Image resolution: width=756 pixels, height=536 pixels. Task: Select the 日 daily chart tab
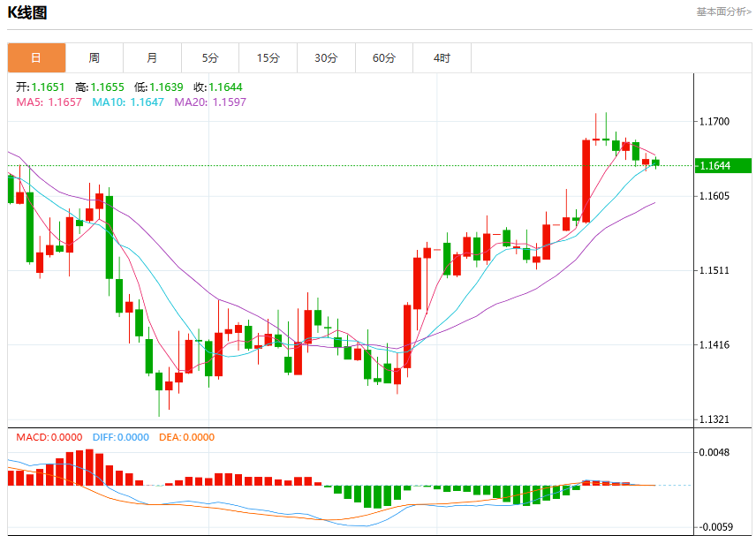(x=36, y=58)
